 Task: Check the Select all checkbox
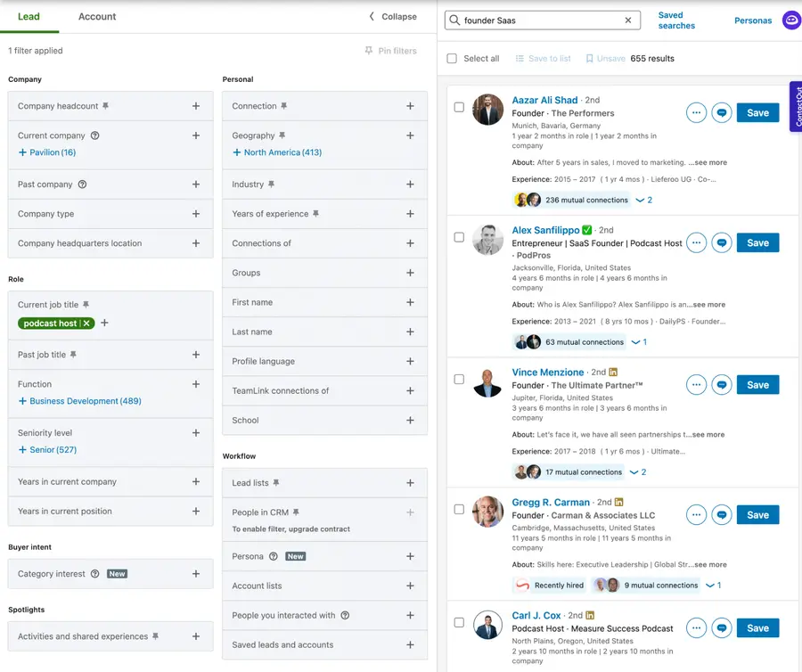452,57
